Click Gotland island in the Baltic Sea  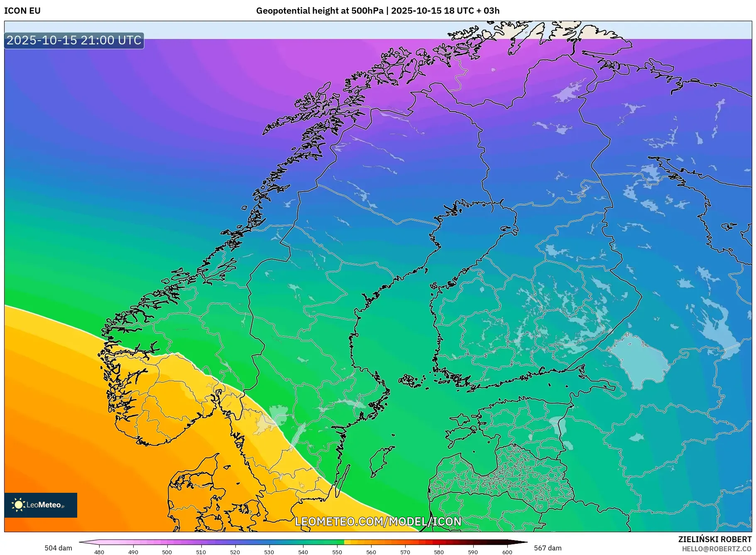(382, 460)
